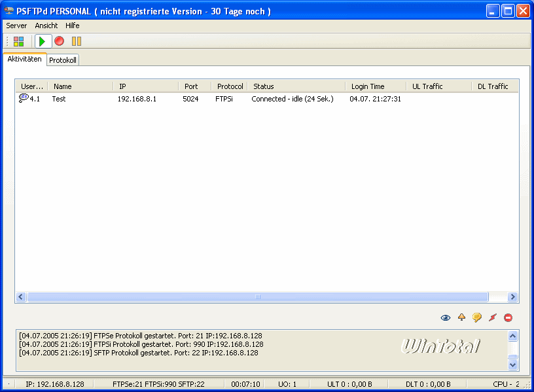
Task: Sort by Status column header
Action: point(296,86)
